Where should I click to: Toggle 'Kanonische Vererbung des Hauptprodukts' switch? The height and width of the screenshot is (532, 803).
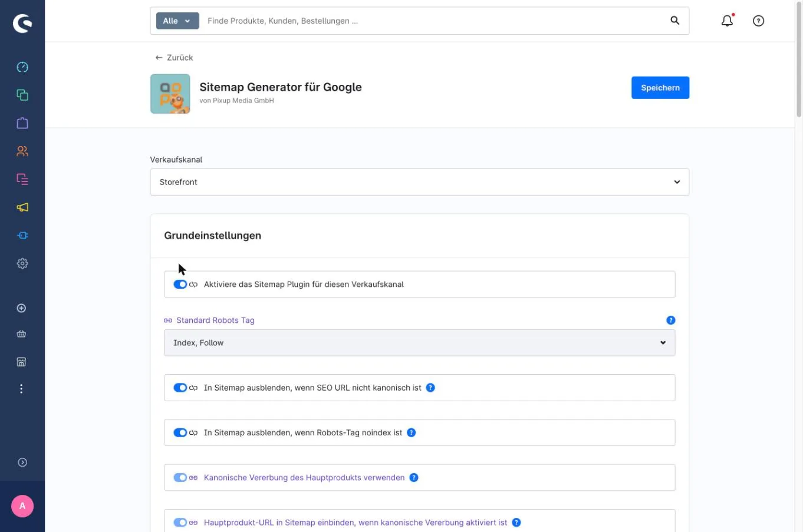(180, 478)
